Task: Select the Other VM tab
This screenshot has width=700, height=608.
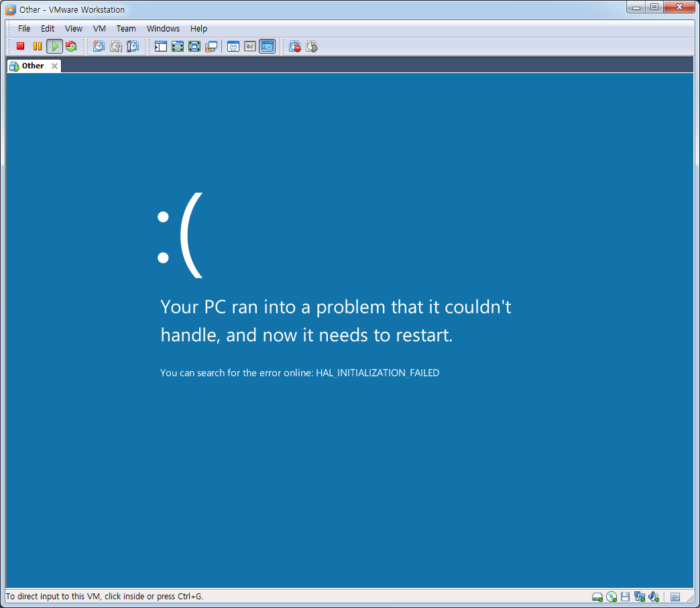Action: click(33, 66)
